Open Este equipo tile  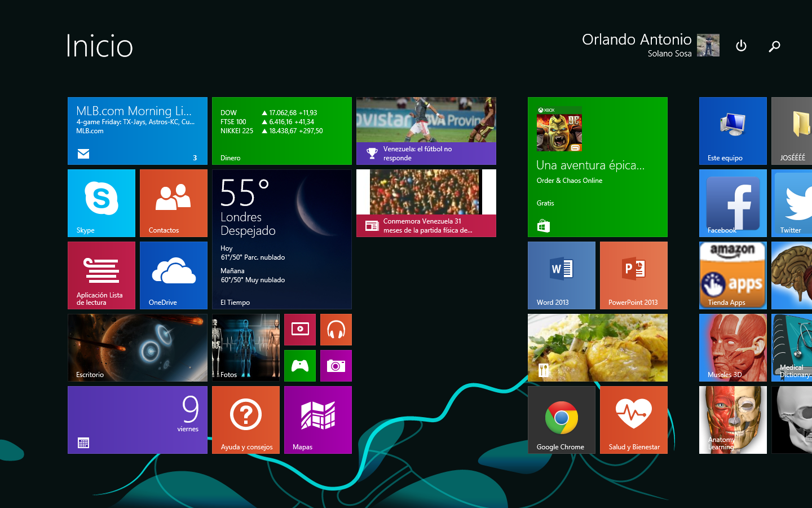[x=733, y=131]
